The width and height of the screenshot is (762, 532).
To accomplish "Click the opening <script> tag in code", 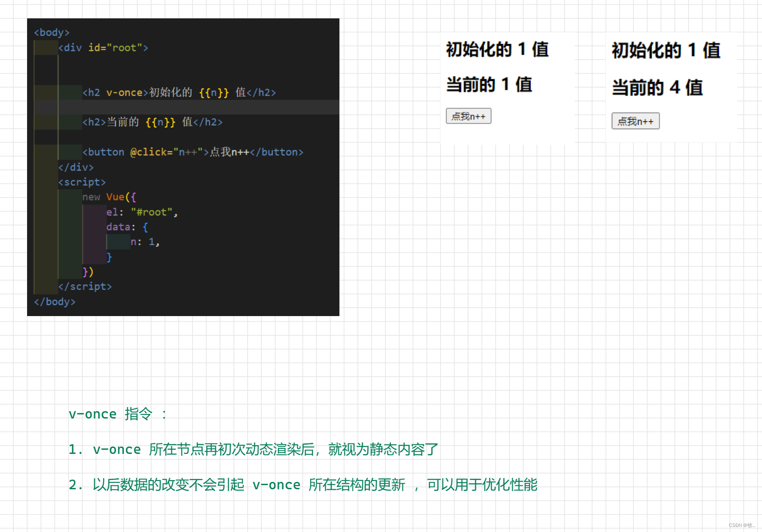I will pos(82,182).
